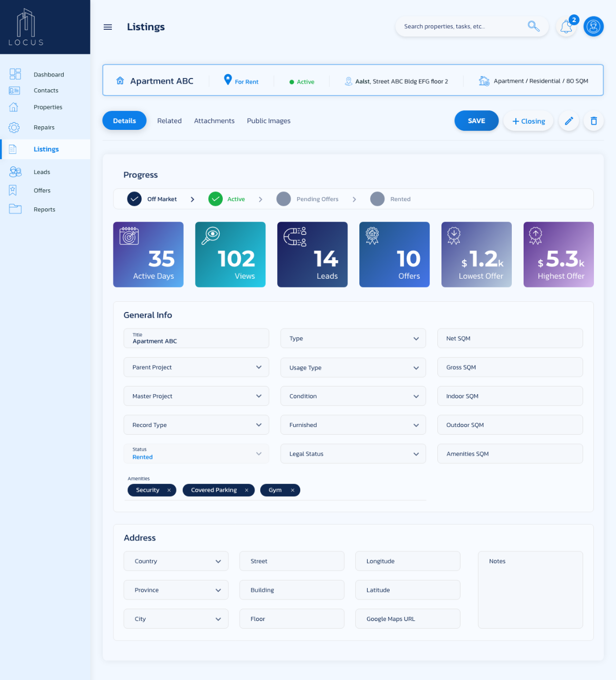Switch to the Related tab
This screenshot has height=680, width=616.
tap(169, 121)
